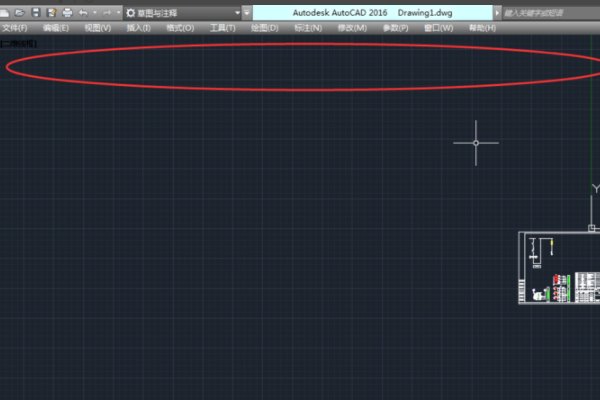
Task: Click the keyword search input field
Action: (x=550, y=13)
